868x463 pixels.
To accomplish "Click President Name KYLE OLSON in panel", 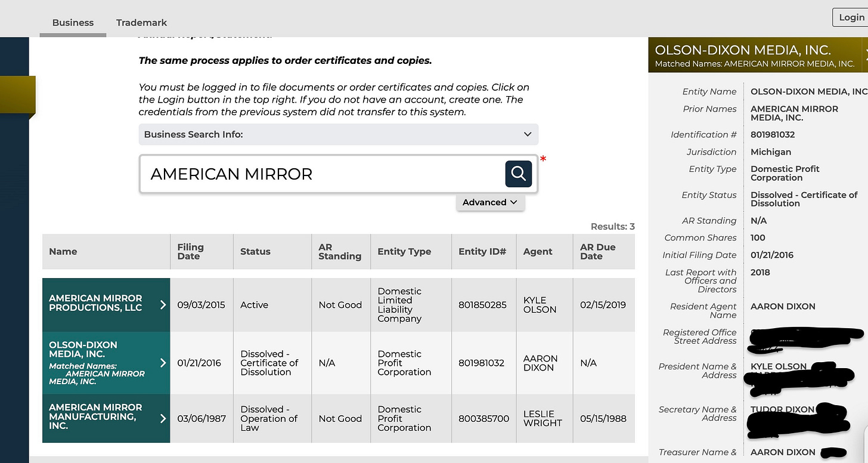I will point(779,366).
